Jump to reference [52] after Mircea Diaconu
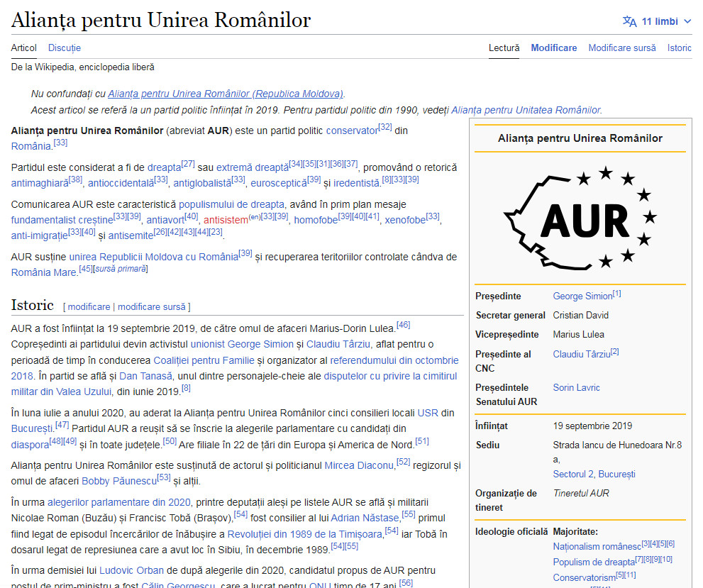This screenshot has height=588, width=703. coord(404,462)
